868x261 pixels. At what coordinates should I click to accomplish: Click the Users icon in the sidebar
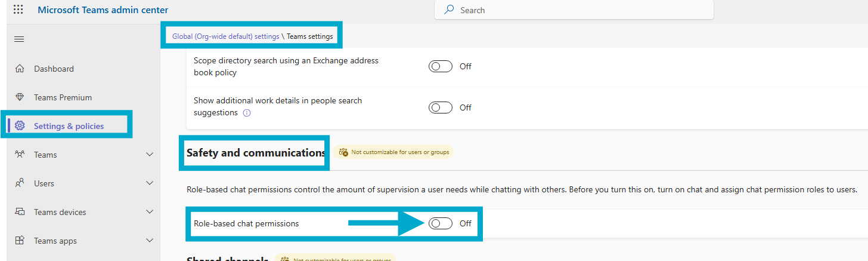coord(20,183)
